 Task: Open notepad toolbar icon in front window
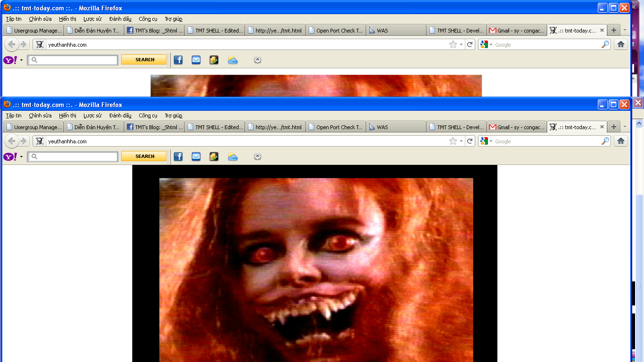[214, 156]
